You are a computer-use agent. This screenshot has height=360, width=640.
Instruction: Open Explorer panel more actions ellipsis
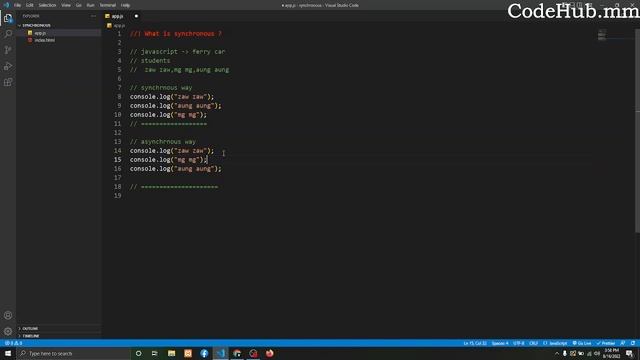pyautogui.click(x=93, y=16)
